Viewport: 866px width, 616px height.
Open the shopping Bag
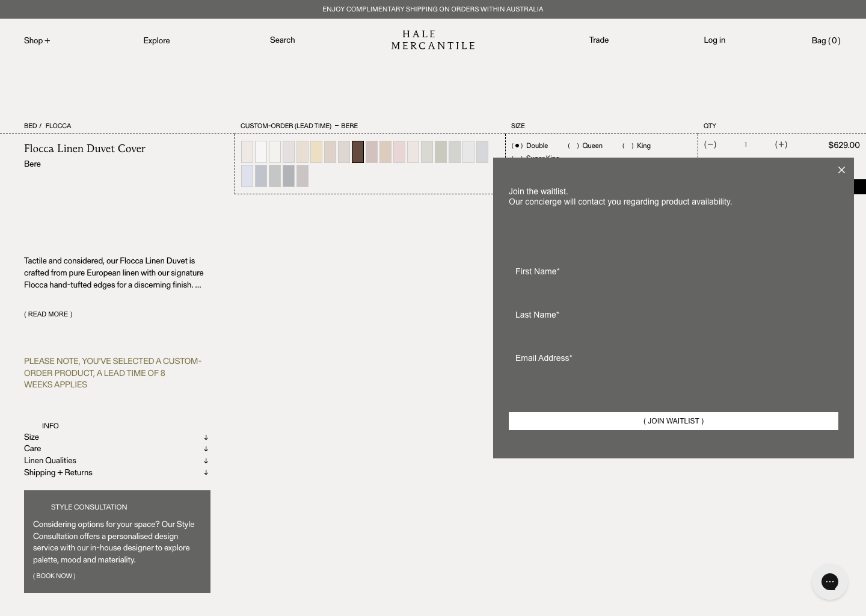click(826, 41)
